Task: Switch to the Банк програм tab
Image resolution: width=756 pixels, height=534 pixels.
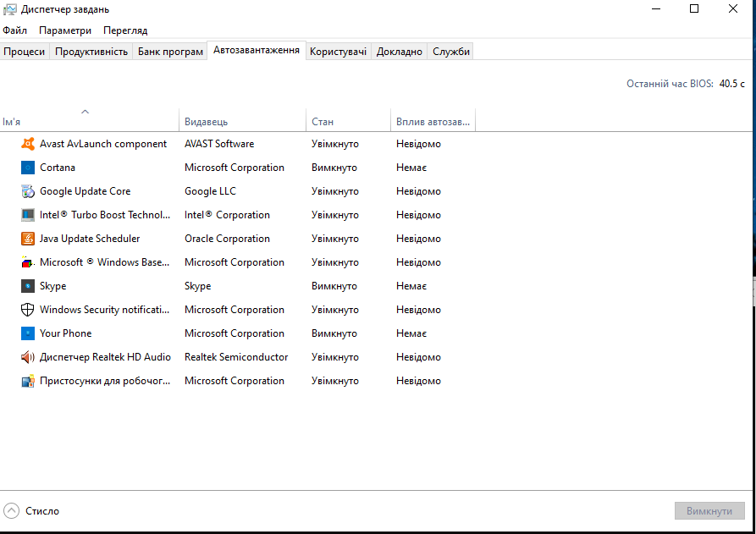Action: [170, 52]
